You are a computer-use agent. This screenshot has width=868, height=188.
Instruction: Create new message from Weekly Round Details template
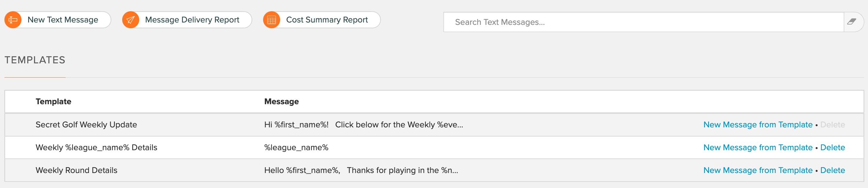point(758,170)
